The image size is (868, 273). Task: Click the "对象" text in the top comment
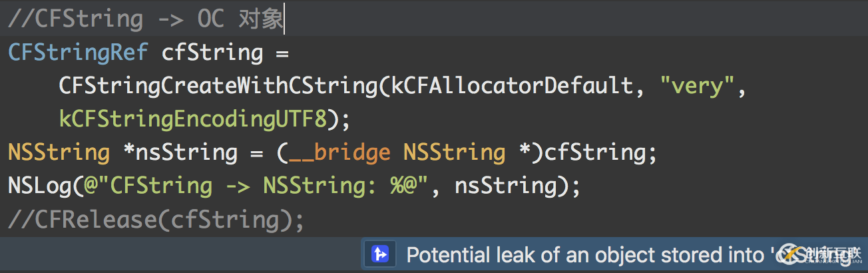tap(260, 19)
